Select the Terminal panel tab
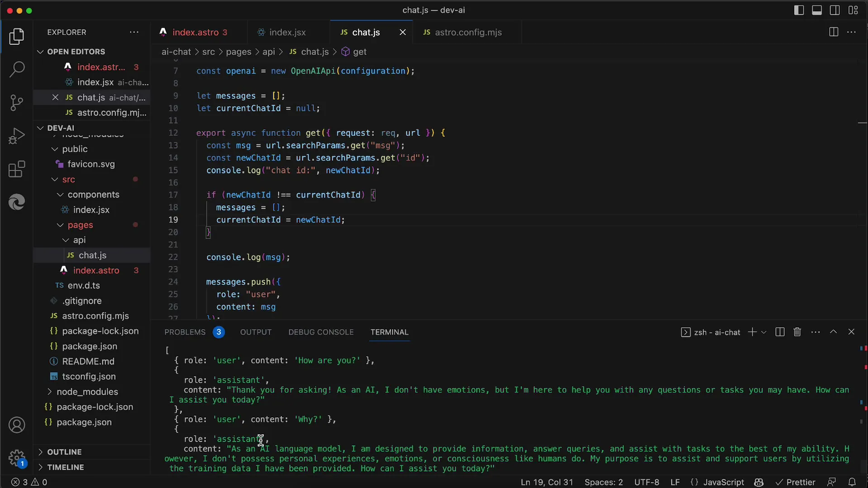 pyautogui.click(x=389, y=332)
